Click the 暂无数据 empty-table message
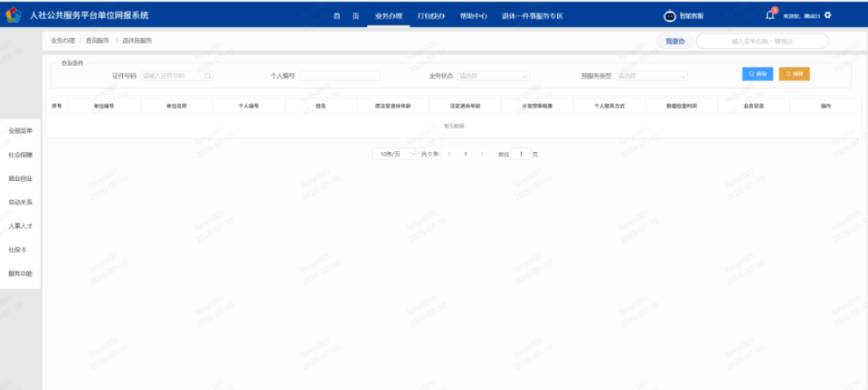 [454, 127]
